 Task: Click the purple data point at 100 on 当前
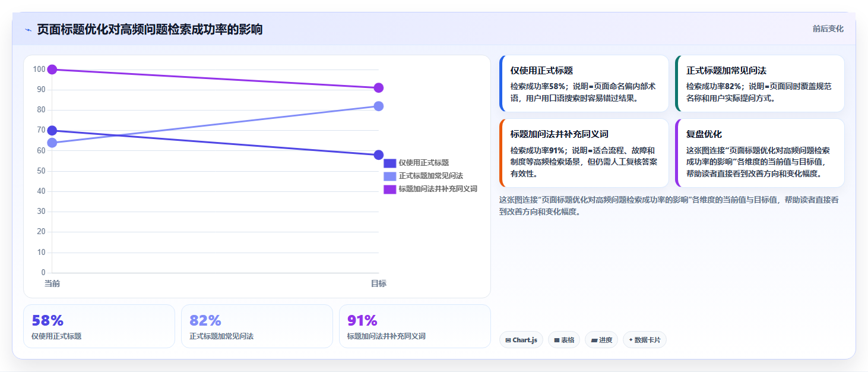tap(52, 70)
